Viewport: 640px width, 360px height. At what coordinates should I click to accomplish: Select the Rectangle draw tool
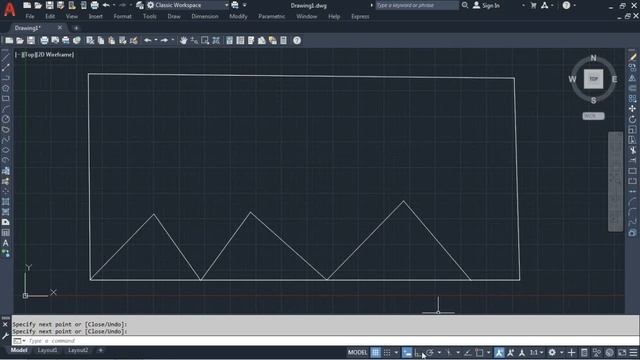point(5,98)
